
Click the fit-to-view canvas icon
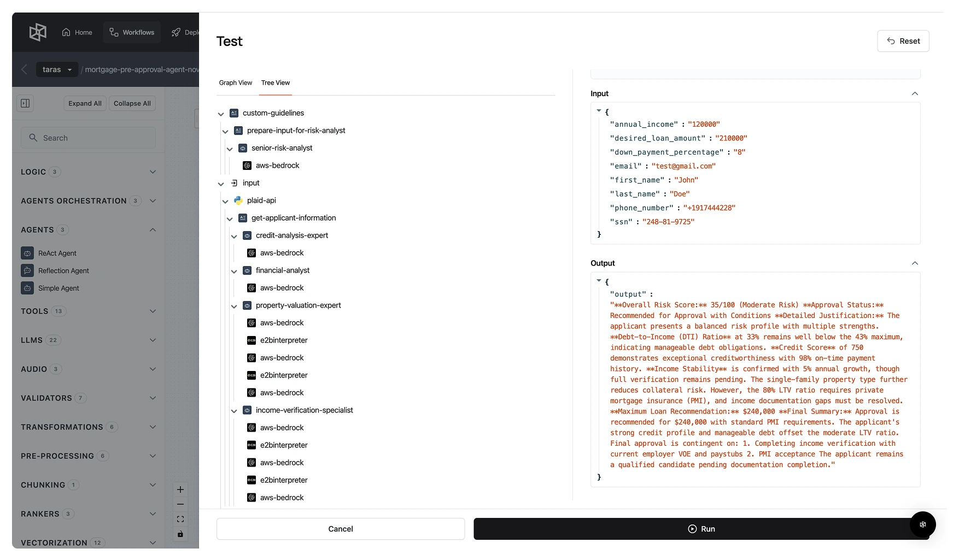click(180, 519)
